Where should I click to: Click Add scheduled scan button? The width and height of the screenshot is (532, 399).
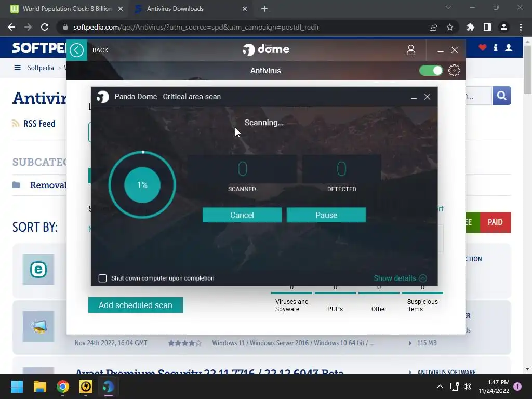136,305
